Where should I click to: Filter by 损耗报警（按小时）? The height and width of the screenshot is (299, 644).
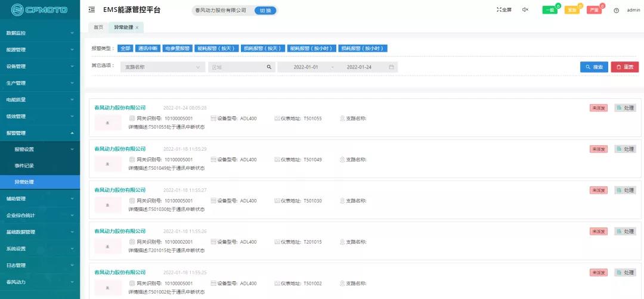click(x=363, y=48)
